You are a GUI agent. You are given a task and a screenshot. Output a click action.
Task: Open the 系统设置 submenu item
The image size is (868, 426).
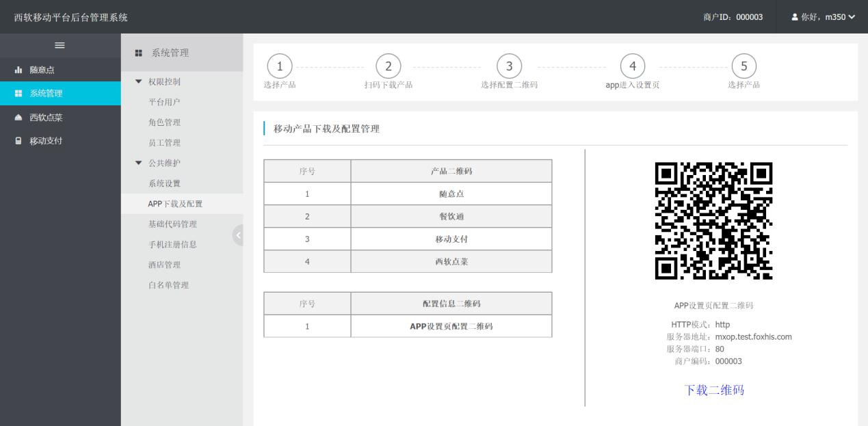click(164, 183)
